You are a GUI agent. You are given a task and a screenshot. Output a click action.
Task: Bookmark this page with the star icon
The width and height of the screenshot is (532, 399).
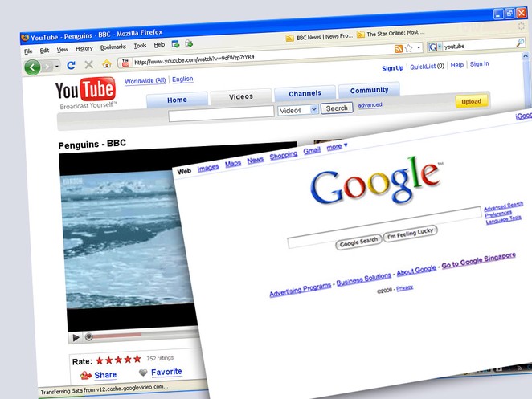(x=409, y=48)
